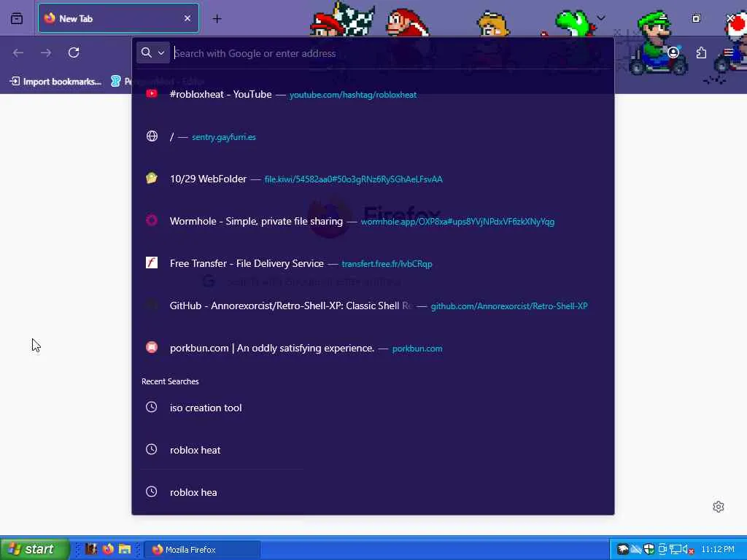The width and height of the screenshot is (747, 560).
Task: Click clock icon beside roblox heat
Action: (x=152, y=449)
